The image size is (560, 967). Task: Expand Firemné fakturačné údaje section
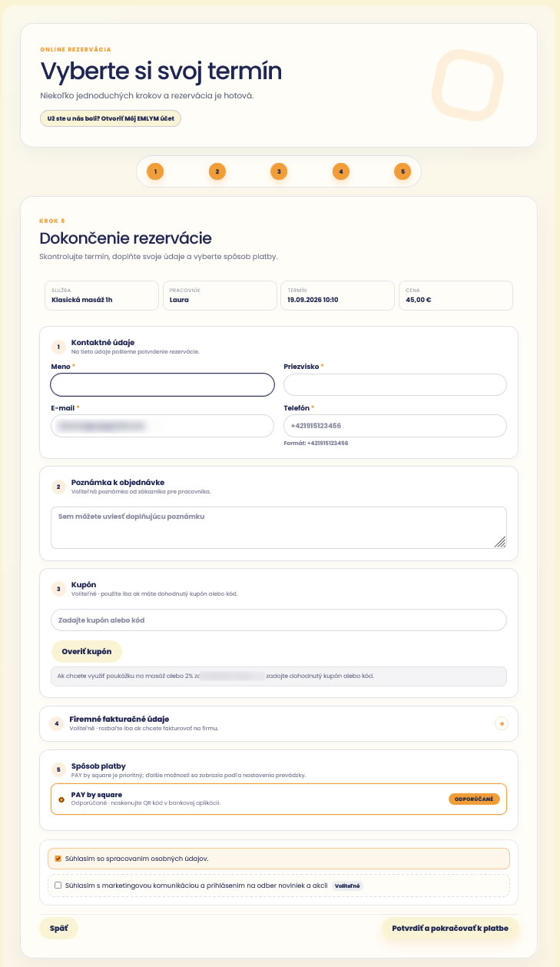click(x=501, y=723)
